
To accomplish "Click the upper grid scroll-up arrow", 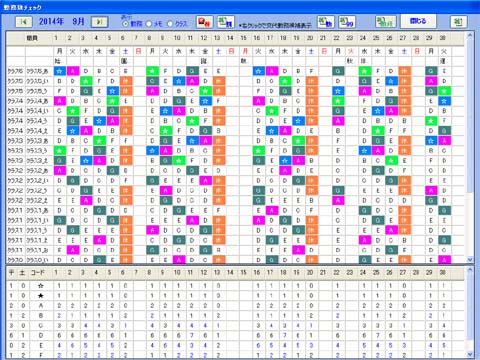I will pyautogui.click(x=470, y=35).
